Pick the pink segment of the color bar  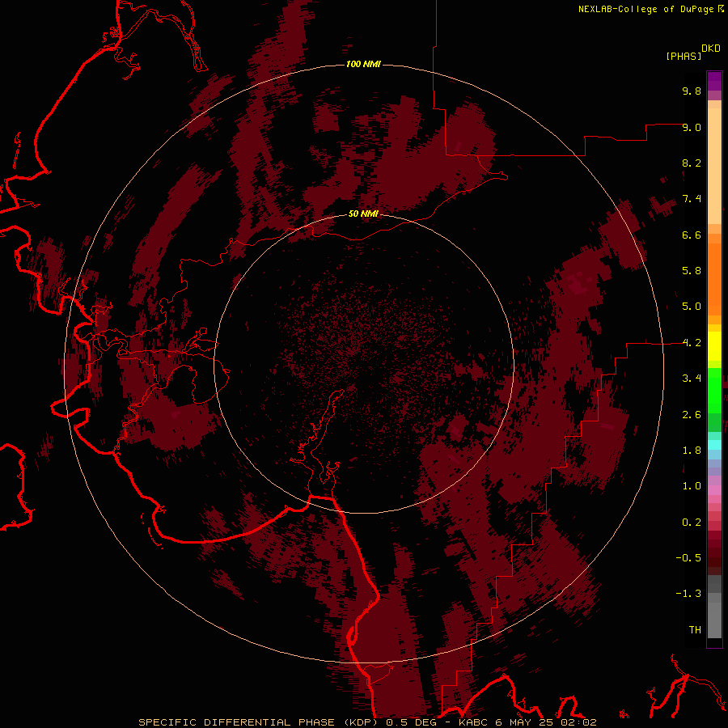pyautogui.click(x=714, y=490)
